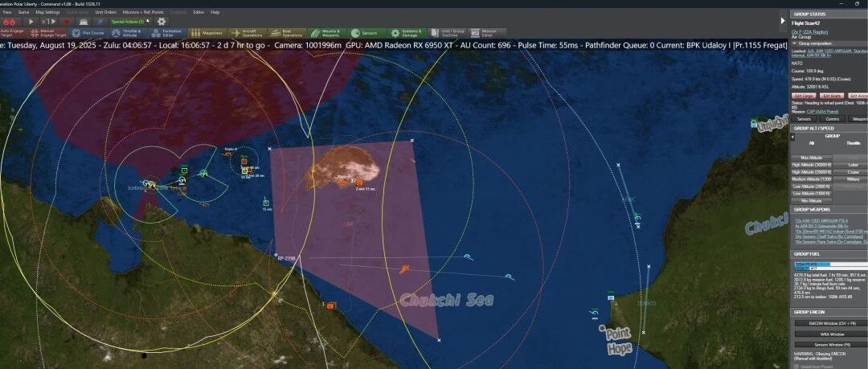Collapse the GROUP STATUS section header
868x369 pixels.
[x=829, y=14]
